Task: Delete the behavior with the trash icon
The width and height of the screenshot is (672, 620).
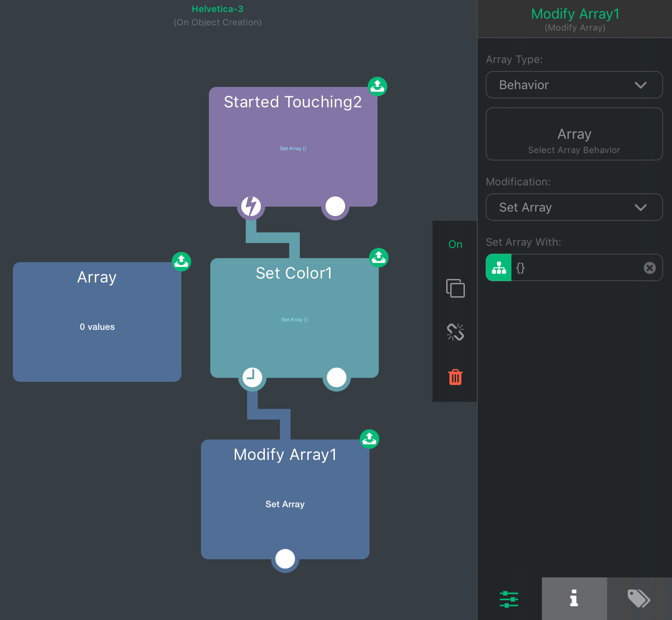Action: tap(455, 377)
